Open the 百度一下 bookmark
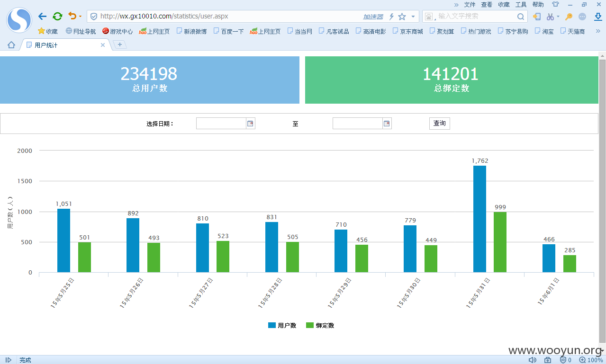This screenshot has height=364, width=606. pyautogui.click(x=228, y=31)
